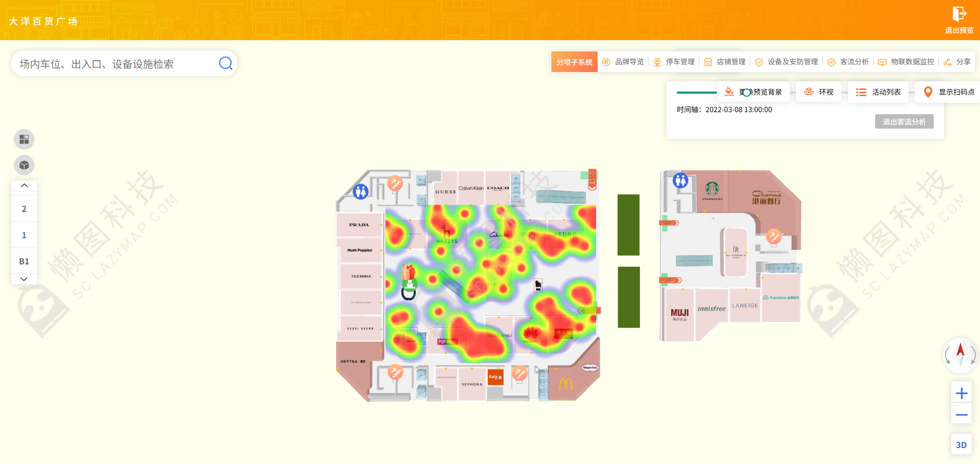Toggle the 3D view button
This screenshot has width=980, height=464.
point(961,445)
